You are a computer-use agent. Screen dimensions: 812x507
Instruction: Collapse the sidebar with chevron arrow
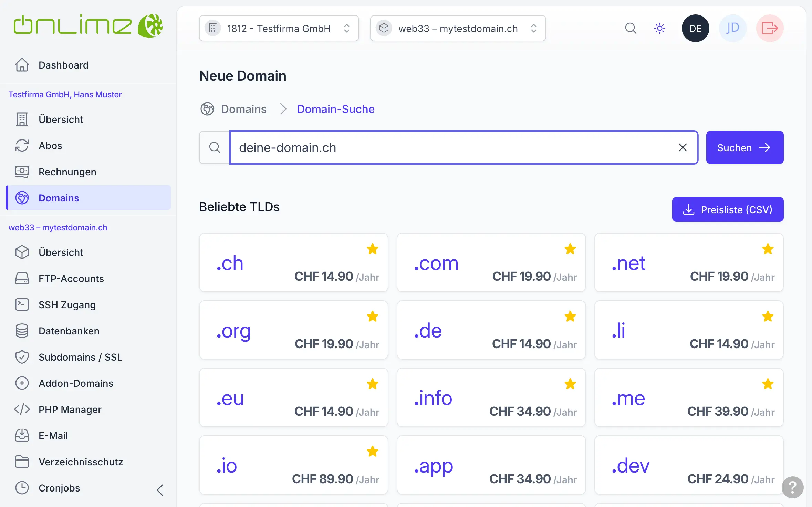tap(160, 490)
